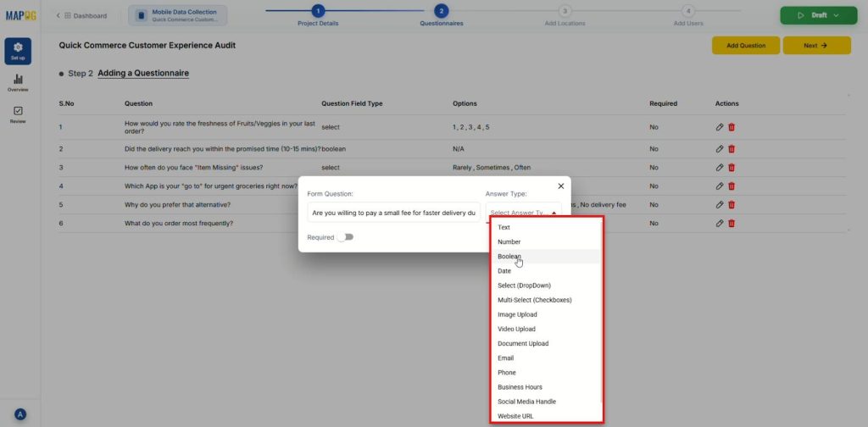The image size is (868, 427).
Task: Choose Social Media Handle answer type
Action: (545, 402)
